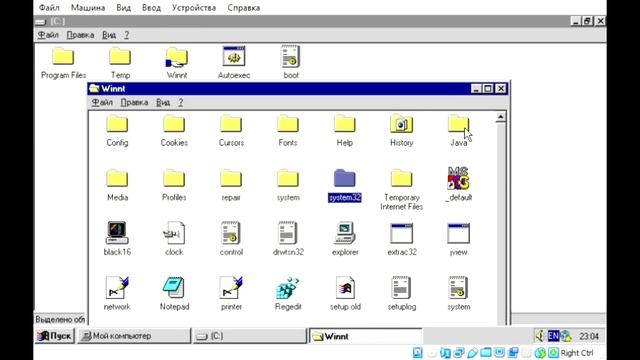640x360 pixels.
Task: Select the Winnt folder in C: window
Action: tap(177, 57)
